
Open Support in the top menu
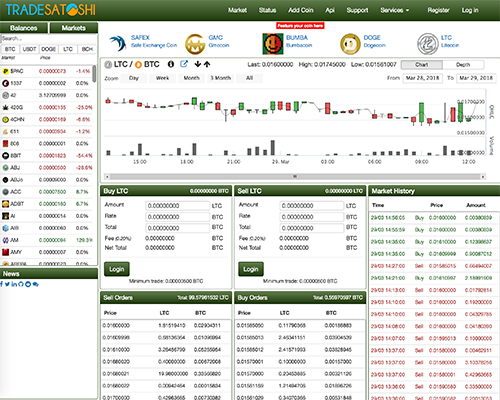(x=357, y=10)
